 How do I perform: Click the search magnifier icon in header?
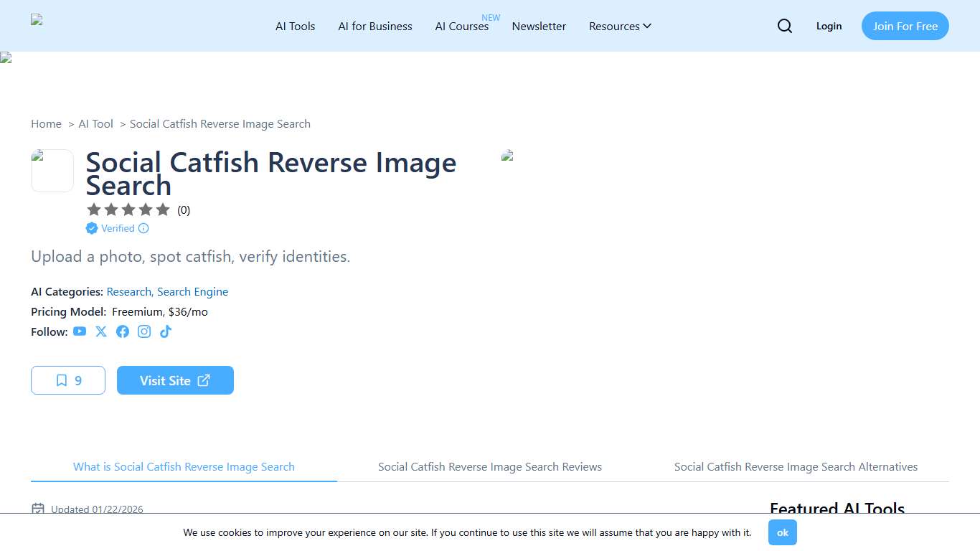click(x=784, y=26)
